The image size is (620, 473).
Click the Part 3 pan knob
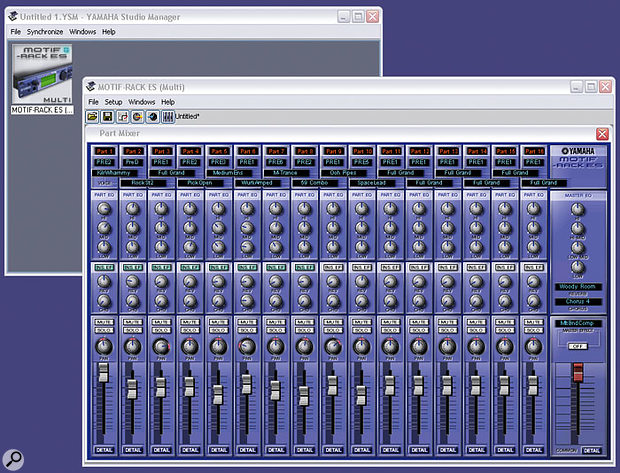161,346
